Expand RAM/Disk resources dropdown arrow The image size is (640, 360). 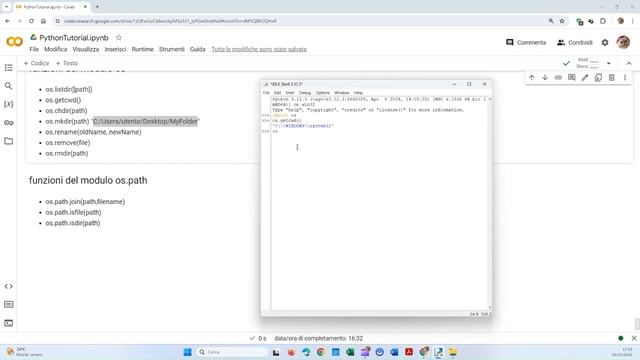[x=609, y=63]
